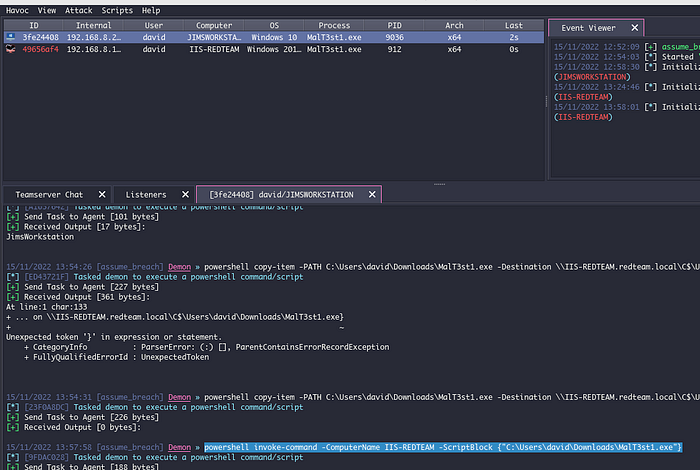Click the splitter handle beside Event Viewer
This screenshot has height=470, width=700.
click(546, 101)
